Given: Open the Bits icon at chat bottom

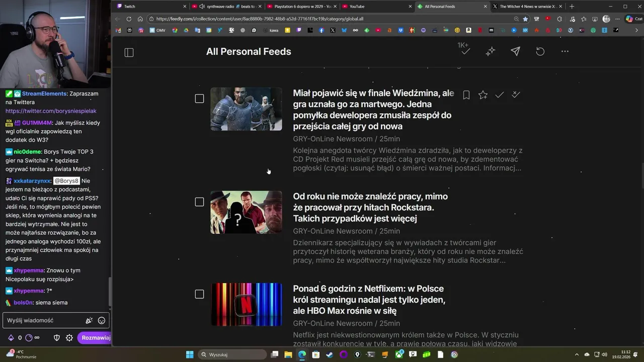Looking at the screenshot, I should (x=11, y=338).
